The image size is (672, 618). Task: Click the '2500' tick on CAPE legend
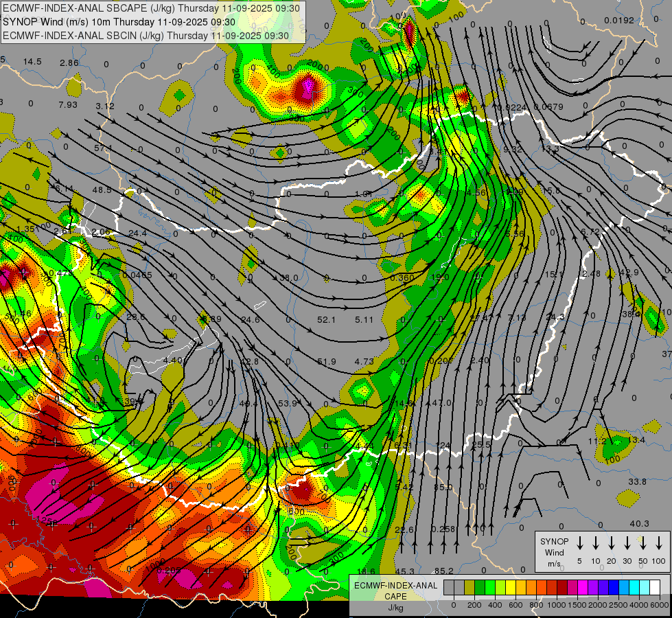[618, 605]
